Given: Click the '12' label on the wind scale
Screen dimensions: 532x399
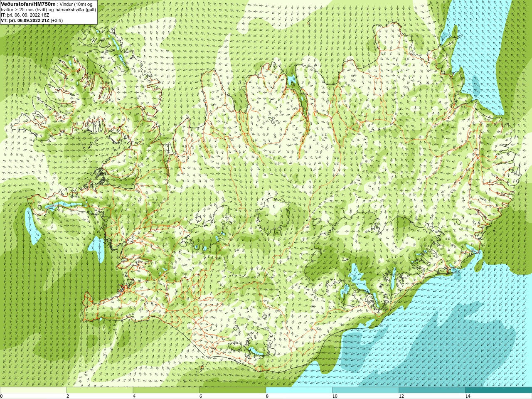Looking at the screenshot, I should [x=401, y=396].
